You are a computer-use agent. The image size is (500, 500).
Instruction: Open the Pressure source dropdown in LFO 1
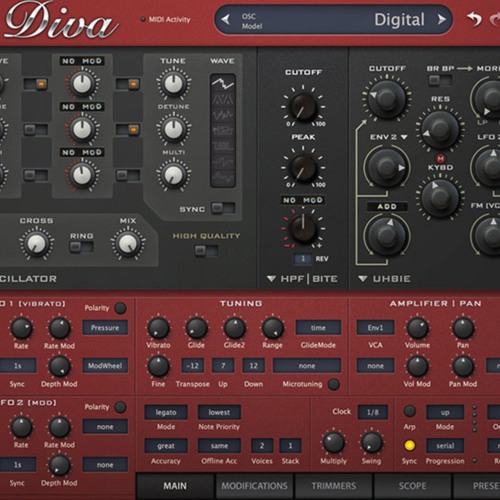click(105, 328)
